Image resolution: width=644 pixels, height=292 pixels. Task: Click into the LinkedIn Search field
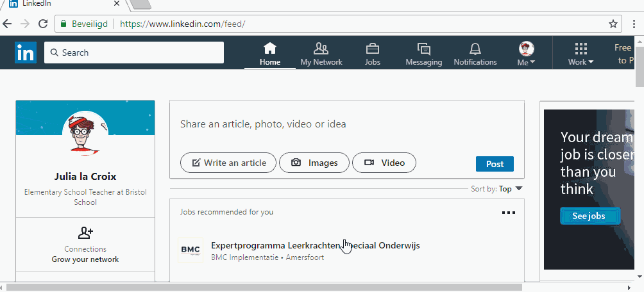tap(134, 53)
